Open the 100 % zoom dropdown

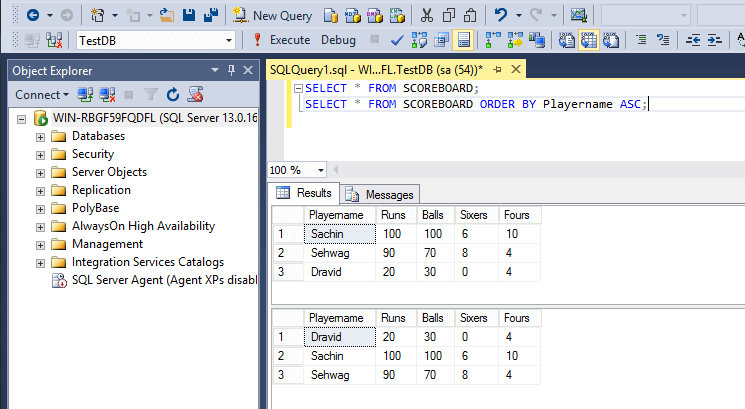[321, 170]
